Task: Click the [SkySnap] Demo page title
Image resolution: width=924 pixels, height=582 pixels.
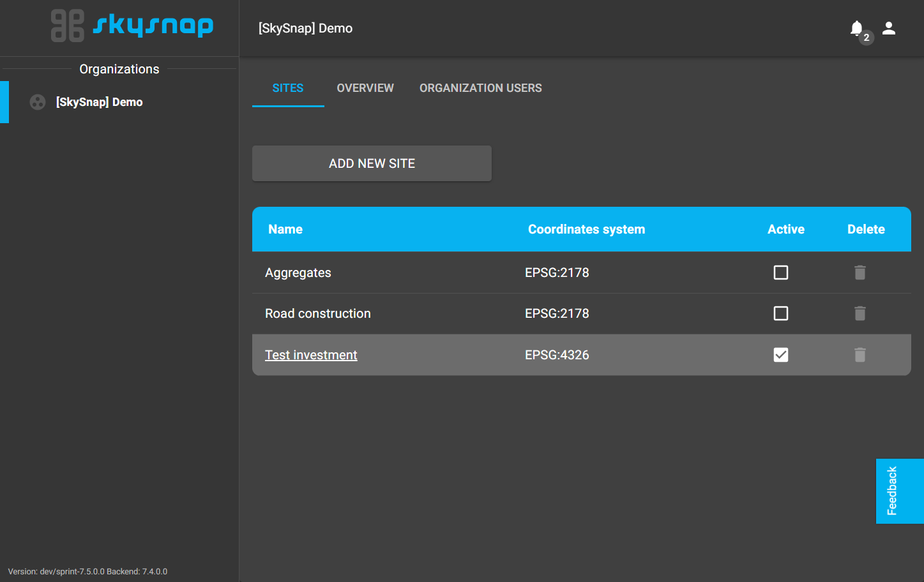Action: tap(305, 28)
